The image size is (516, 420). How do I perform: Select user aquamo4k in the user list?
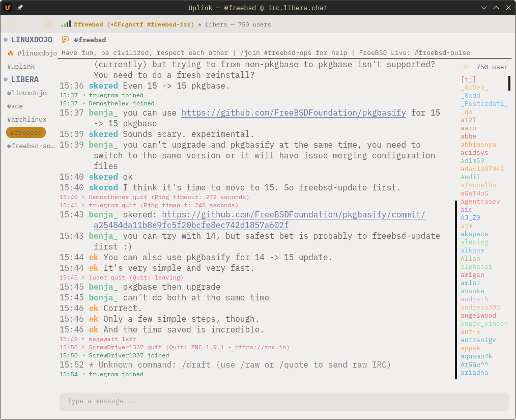(476, 356)
